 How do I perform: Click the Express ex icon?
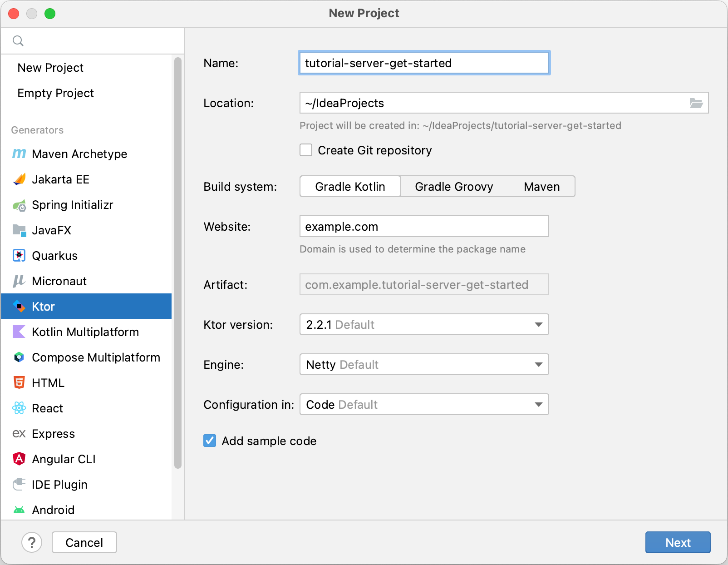pos(19,434)
